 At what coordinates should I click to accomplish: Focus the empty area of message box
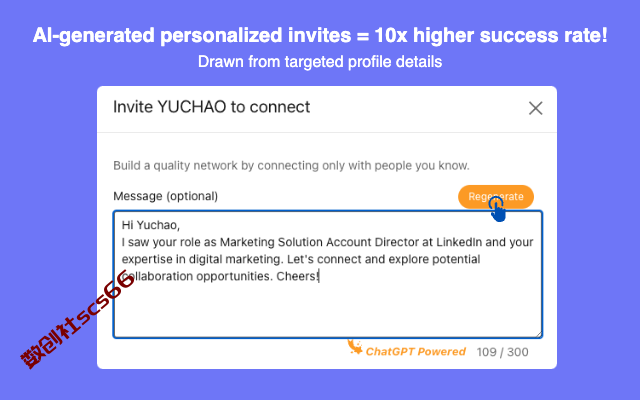click(x=328, y=311)
